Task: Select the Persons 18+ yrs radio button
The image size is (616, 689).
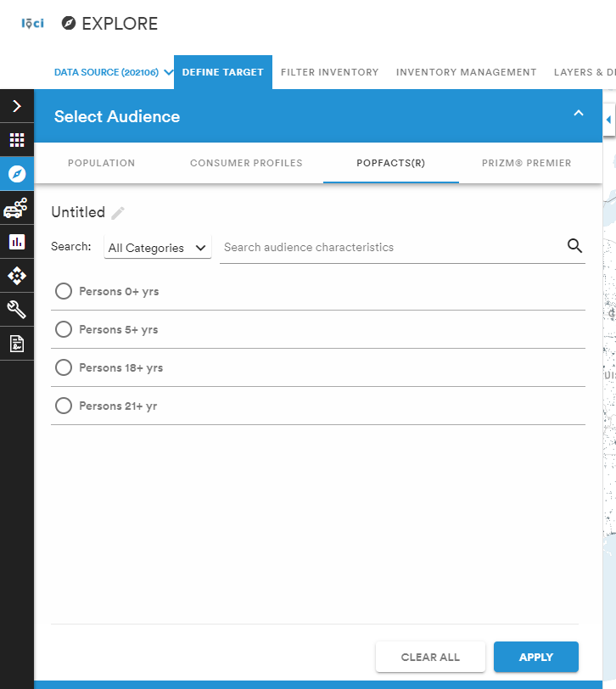Action: point(64,367)
